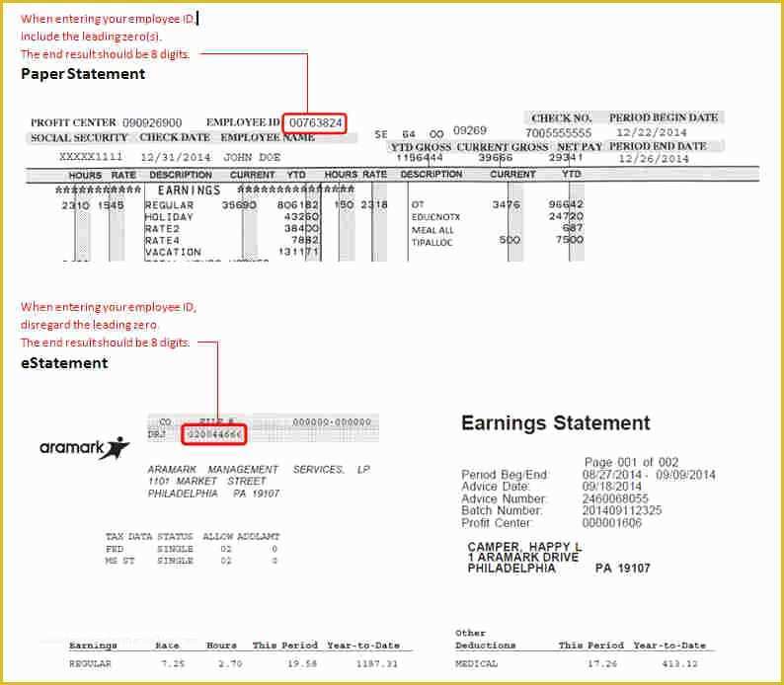Click 'SOCIAL SECURITY' field label

pos(80,138)
